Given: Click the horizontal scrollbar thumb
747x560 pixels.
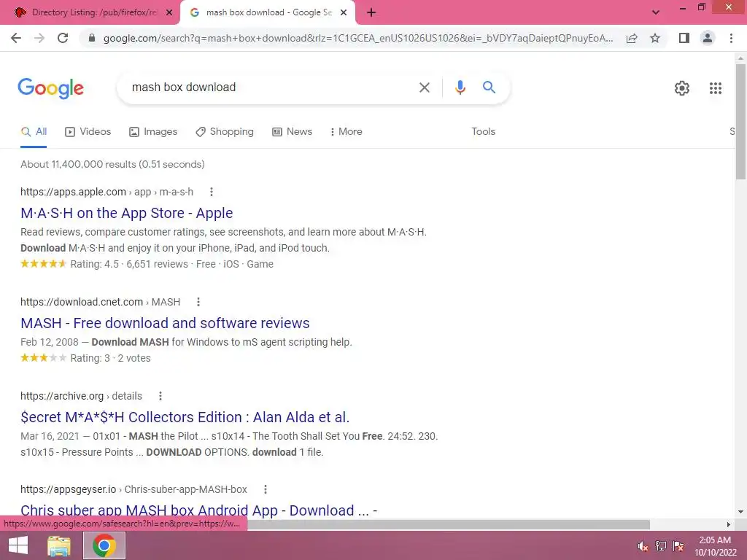Looking at the screenshot, I should [448, 524].
